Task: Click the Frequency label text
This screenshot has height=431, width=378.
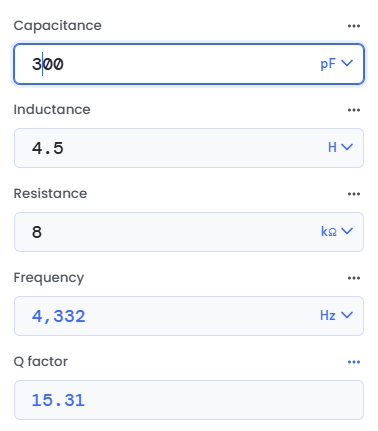Action: click(x=49, y=278)
